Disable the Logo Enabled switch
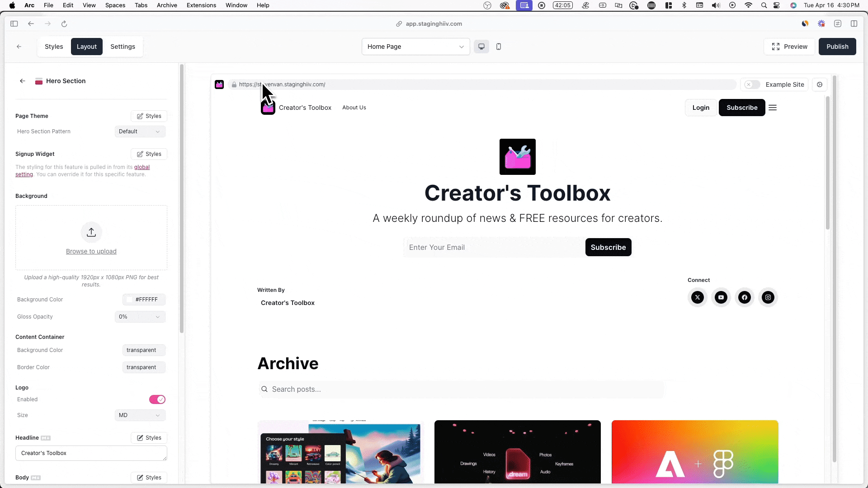Screen dimensions: 868x488 point(157,399)
